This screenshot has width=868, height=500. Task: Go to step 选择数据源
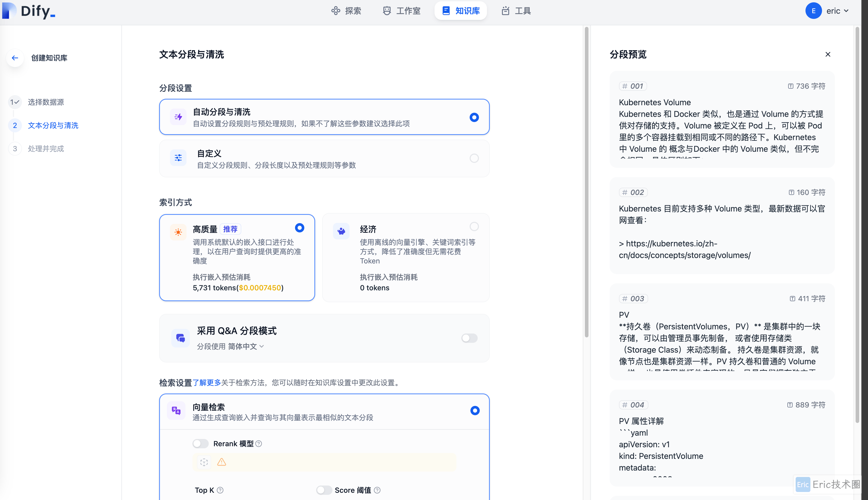tap(46, 102)
